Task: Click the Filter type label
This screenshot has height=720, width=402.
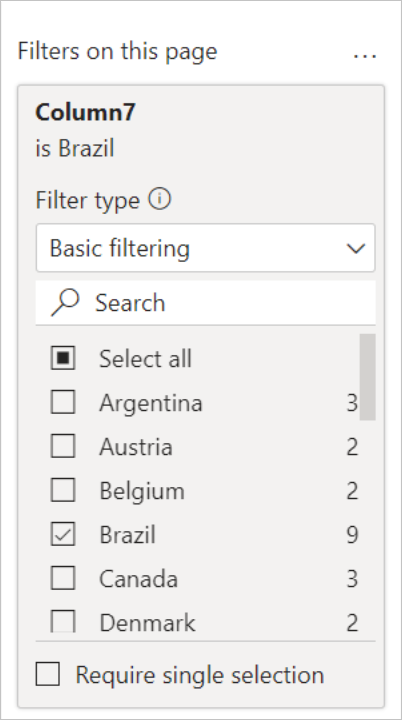Action: pos(88,200)
